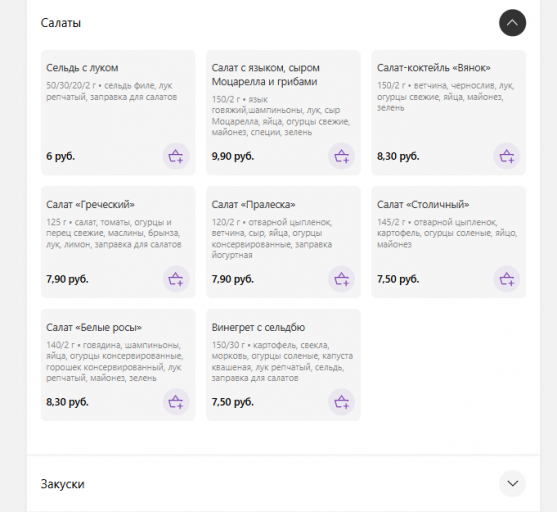The image size is (557, 512).
Task: Add Салат «Пралеска» to cart
Action: click(341, 279)
